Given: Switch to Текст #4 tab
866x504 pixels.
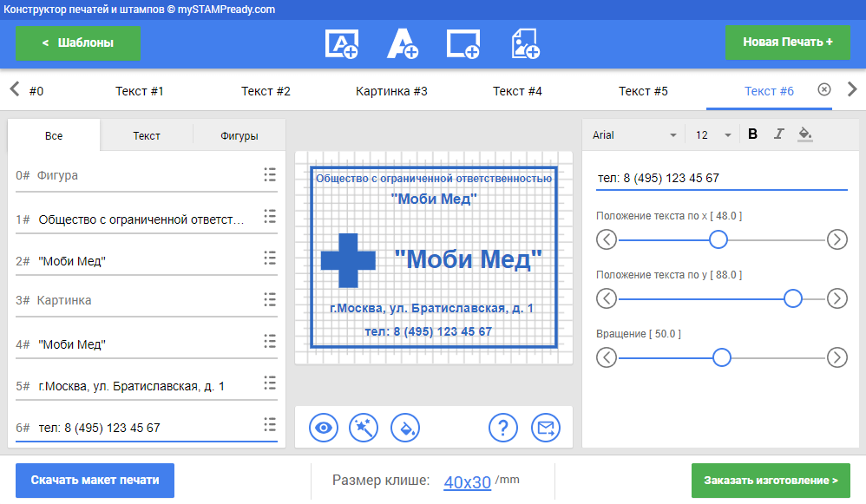Looking at the screenshot, I should (517, 91).
